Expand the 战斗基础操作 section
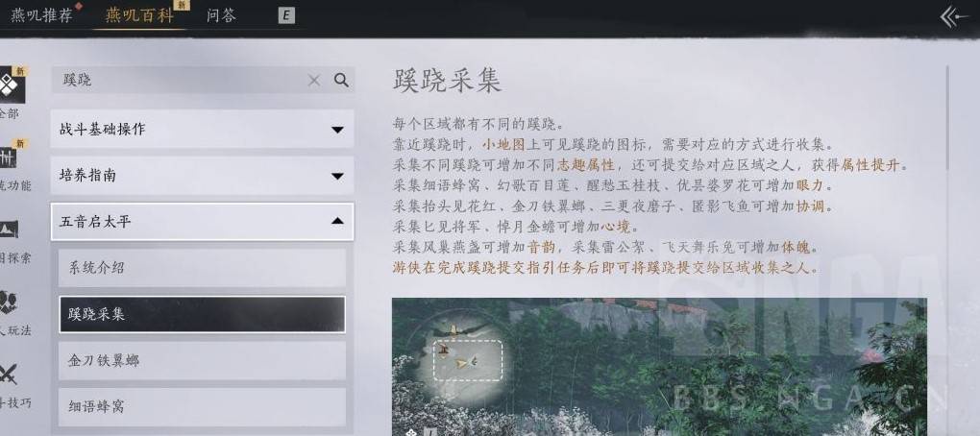 (202, 130)
